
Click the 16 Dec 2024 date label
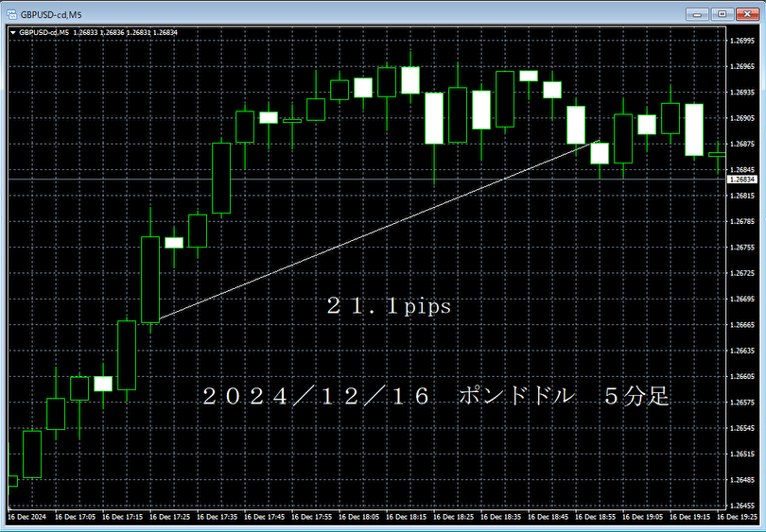tap(26, 517)
